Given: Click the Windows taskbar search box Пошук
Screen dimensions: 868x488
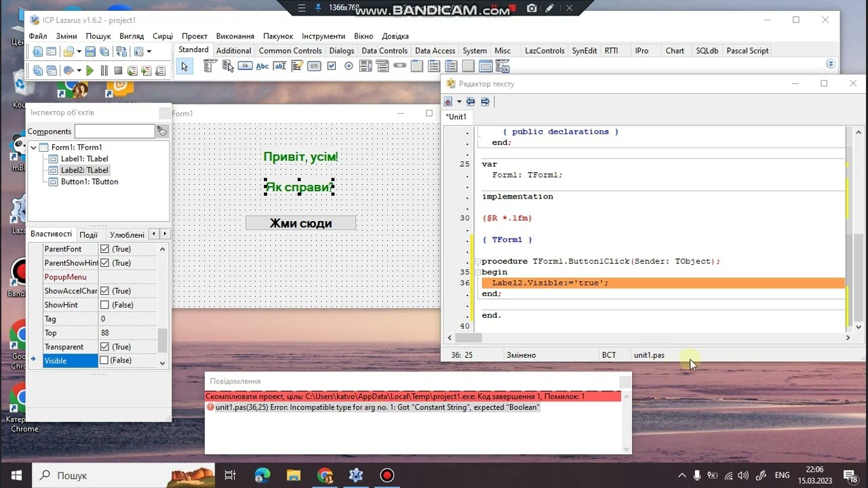Looking at the screenshot, I should 123,475.
